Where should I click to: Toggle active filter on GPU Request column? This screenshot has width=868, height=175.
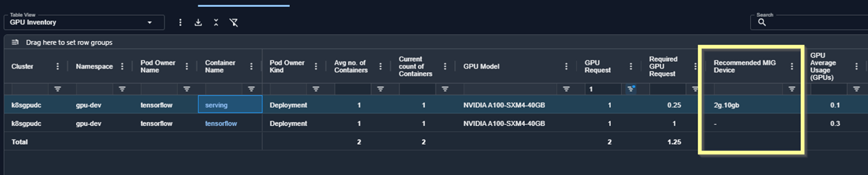[631, 89]
